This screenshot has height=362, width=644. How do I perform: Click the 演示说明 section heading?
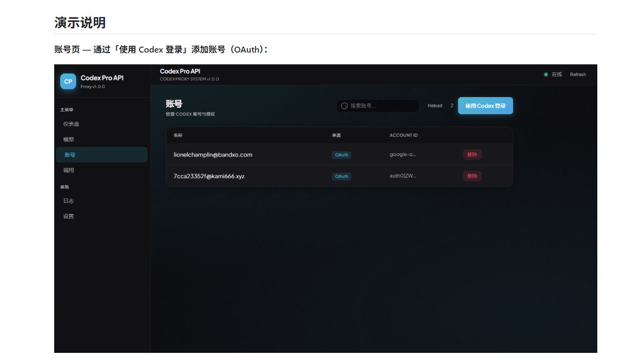coord(80,23)
